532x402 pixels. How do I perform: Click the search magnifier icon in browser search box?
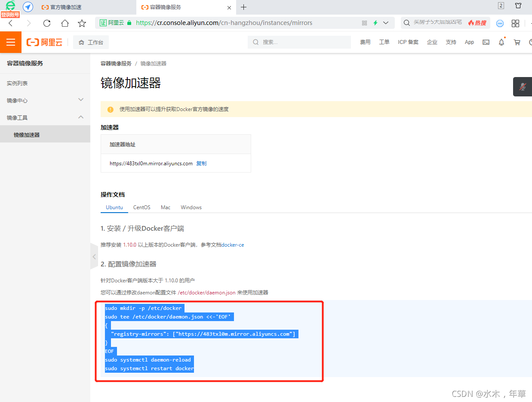click(406, 23)
